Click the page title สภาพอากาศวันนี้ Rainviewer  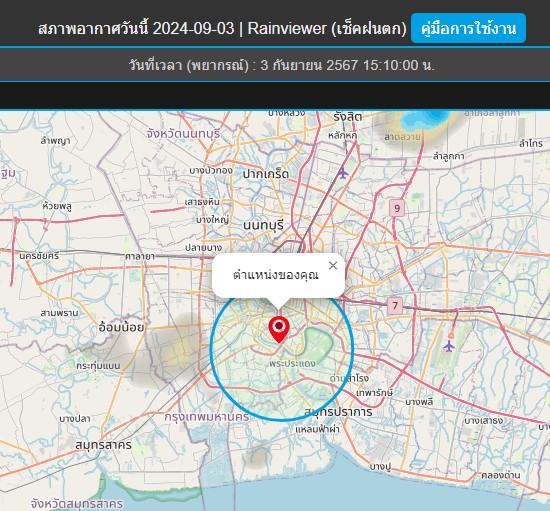(222, 28)
